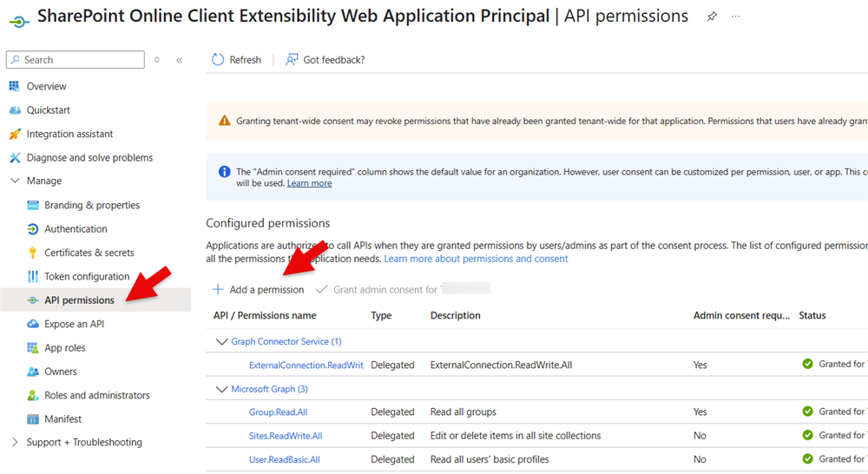
Task: Collapse the Microsoft Graph group chevron
Action: click(221, 389)
